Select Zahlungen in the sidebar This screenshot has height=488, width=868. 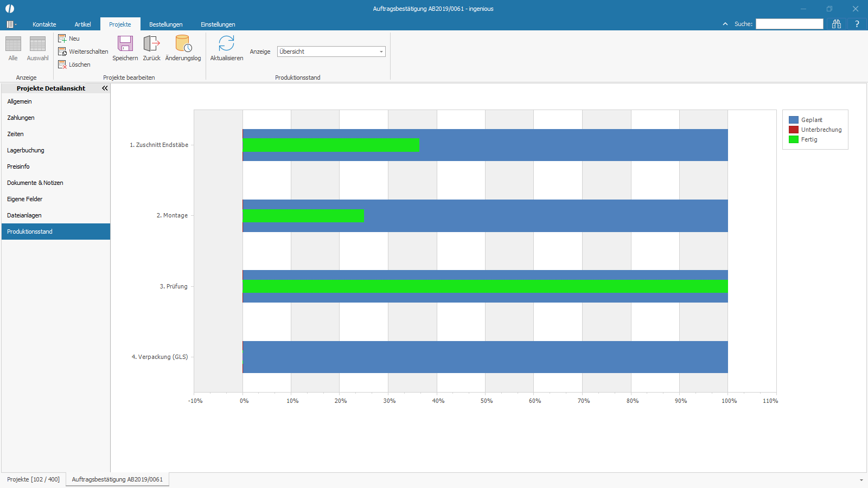[21, 118]
